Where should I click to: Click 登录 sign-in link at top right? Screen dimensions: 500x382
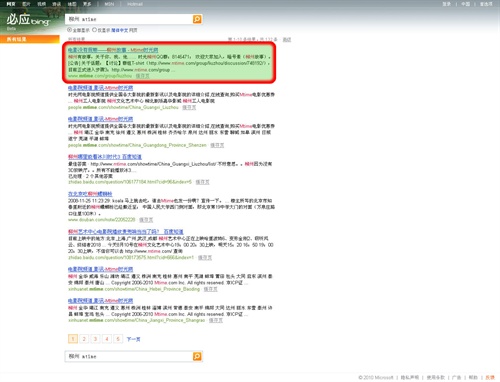click(x=447, y=4)
